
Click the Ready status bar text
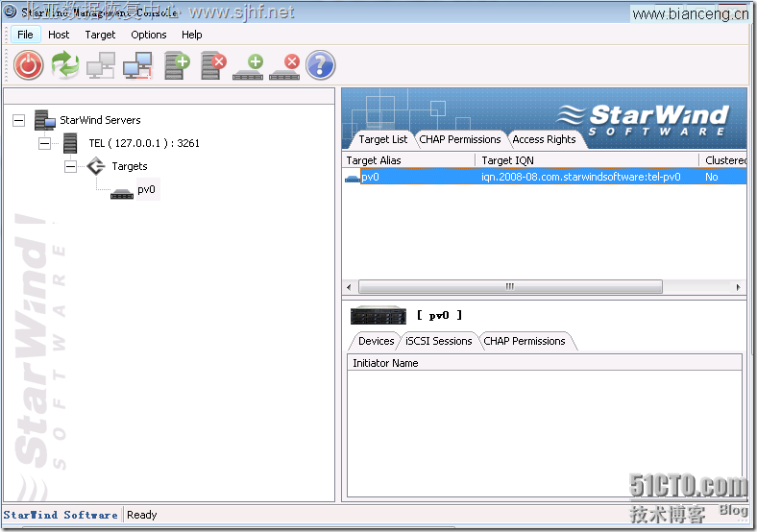(x=142, y=515)
